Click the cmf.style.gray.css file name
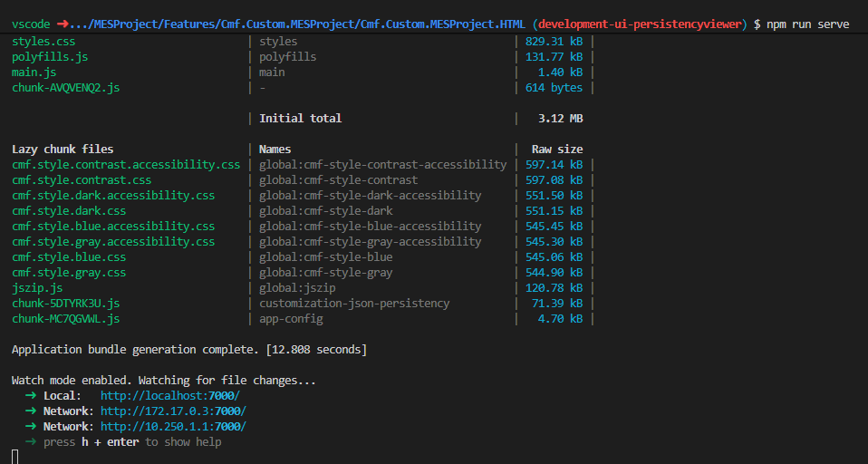Image resolution: width=868 pixels, height=464 pixels. 69,273
